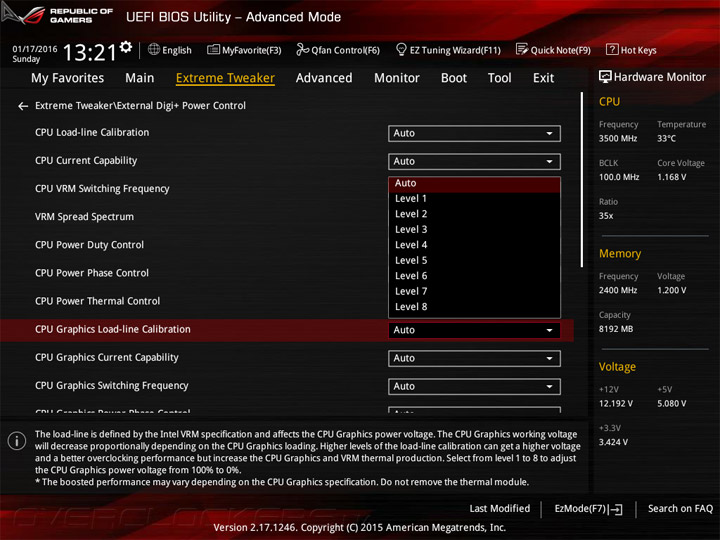This screenshot has width=720, height=540.
Task: Choose Auto in the open dropdown list
Action: [474, 183]
